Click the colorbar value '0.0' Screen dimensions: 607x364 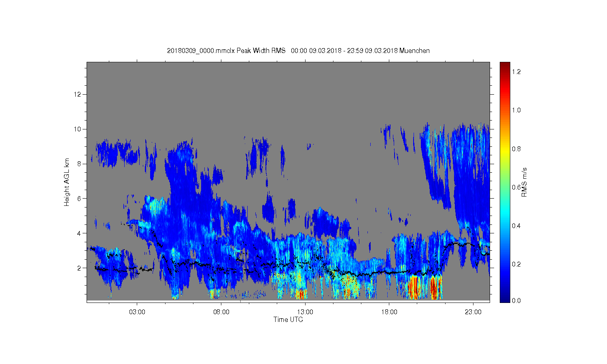[516, 301]
